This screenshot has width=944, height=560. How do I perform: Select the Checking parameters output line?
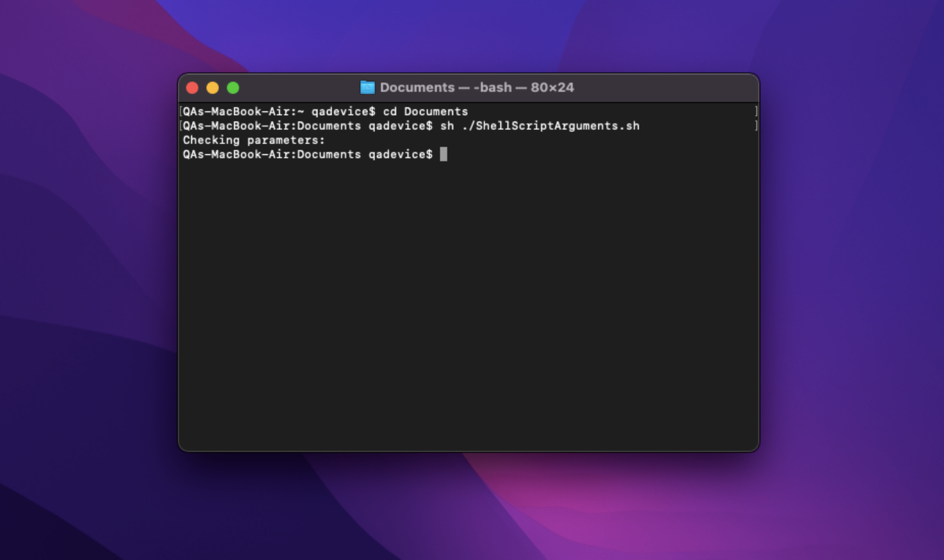[x=253, y=140]
